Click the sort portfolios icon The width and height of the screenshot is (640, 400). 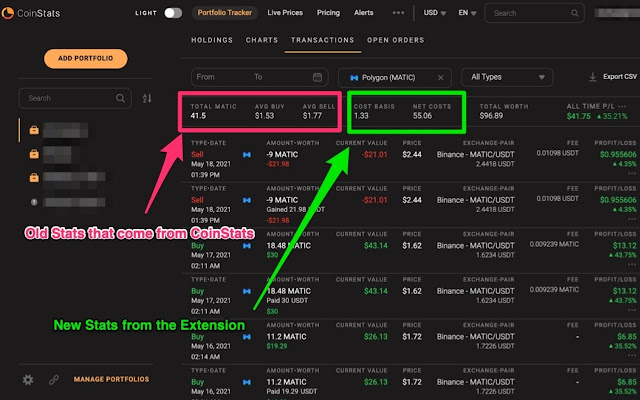click(x=147, y=98)
